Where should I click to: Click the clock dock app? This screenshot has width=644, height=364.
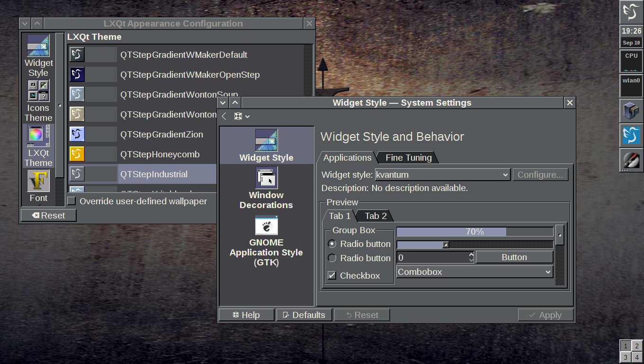coord(631,36)
